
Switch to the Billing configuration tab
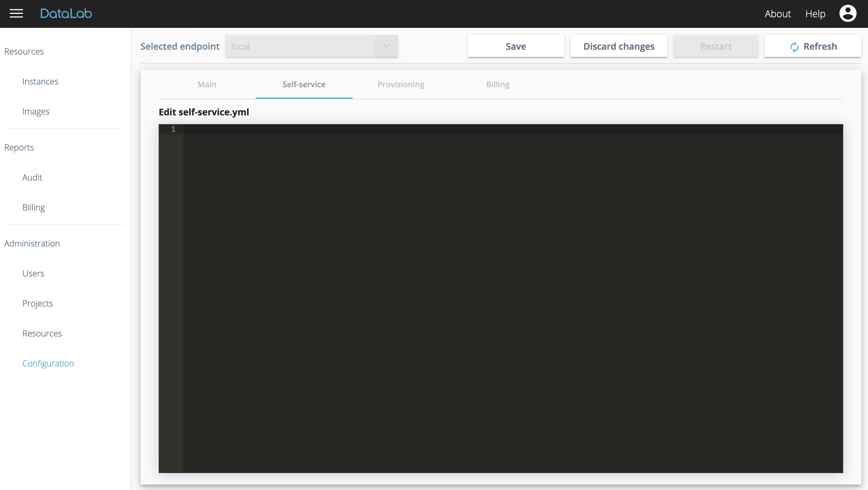point(498,84)
